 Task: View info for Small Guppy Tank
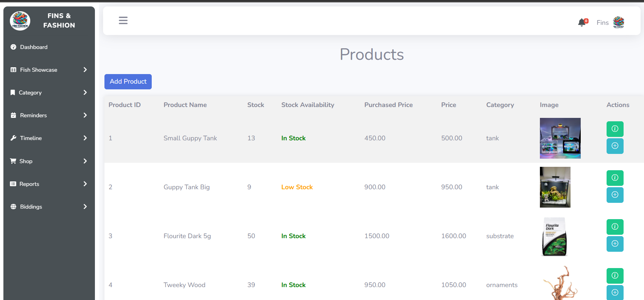[x=615, y=129]
